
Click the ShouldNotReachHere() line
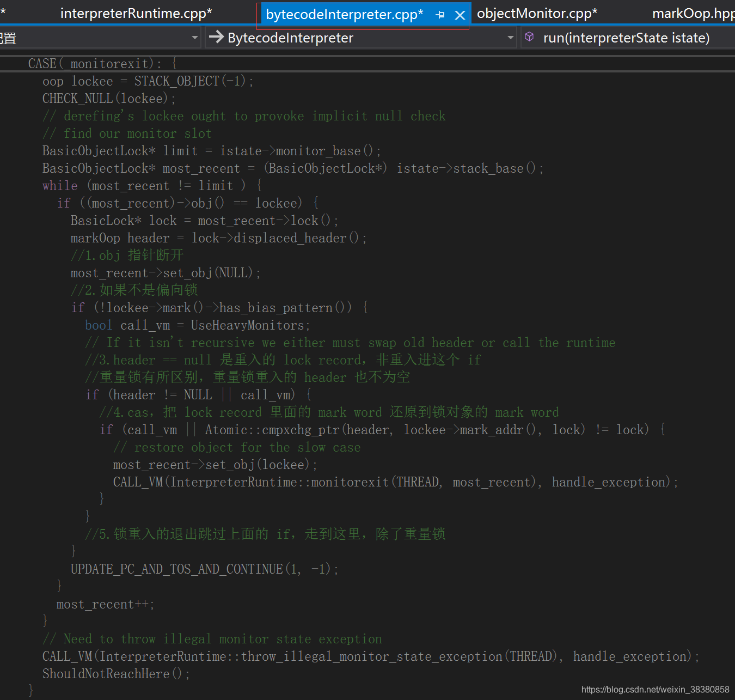tap(116, 674)
